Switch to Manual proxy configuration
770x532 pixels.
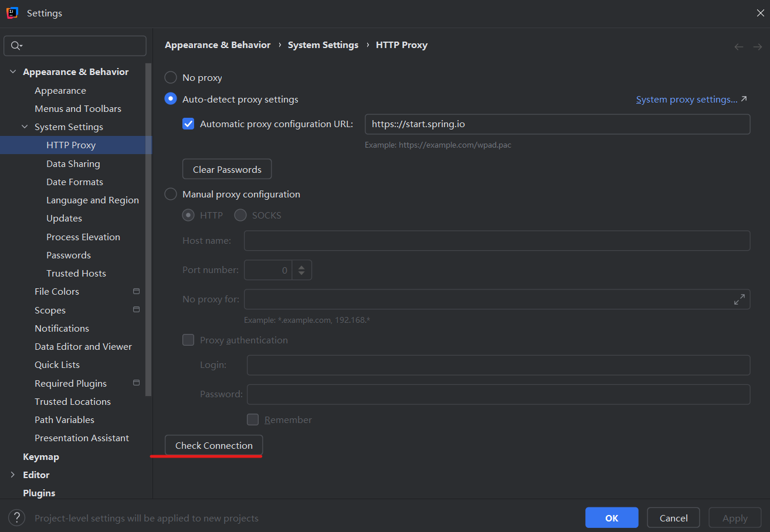coord(170,194)
